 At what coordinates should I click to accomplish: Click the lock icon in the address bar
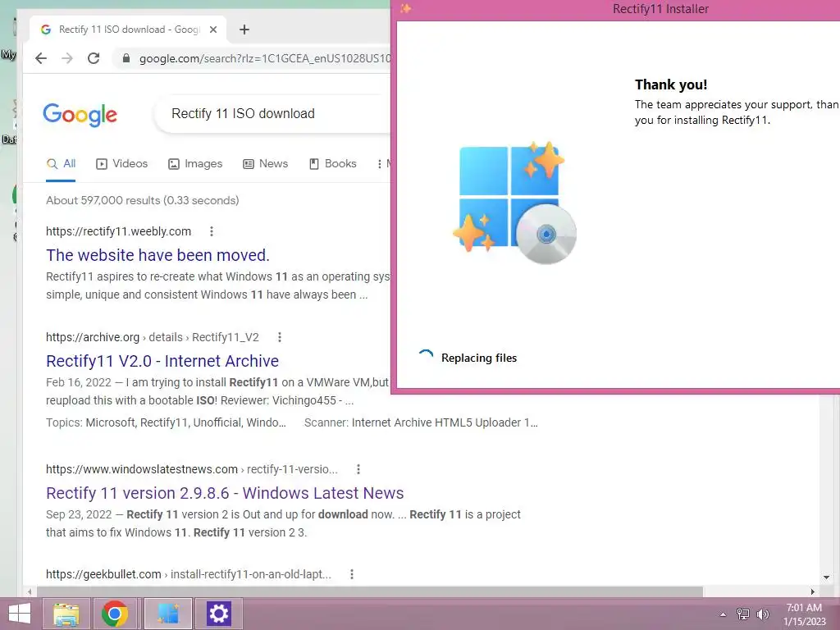pyautogui.click(x=126, y=58)
